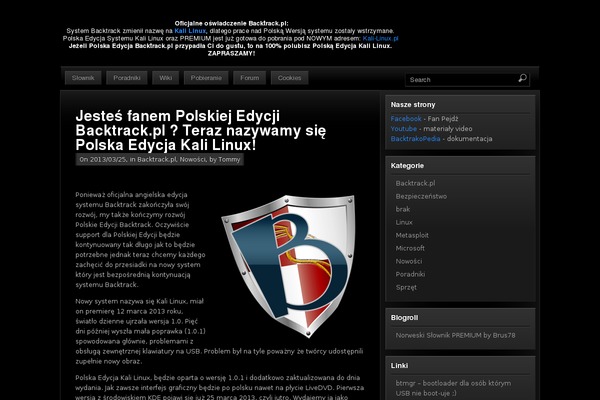Follow the Kali Linux link in announcement
The image size is (600, 400).
click(190, 31)
